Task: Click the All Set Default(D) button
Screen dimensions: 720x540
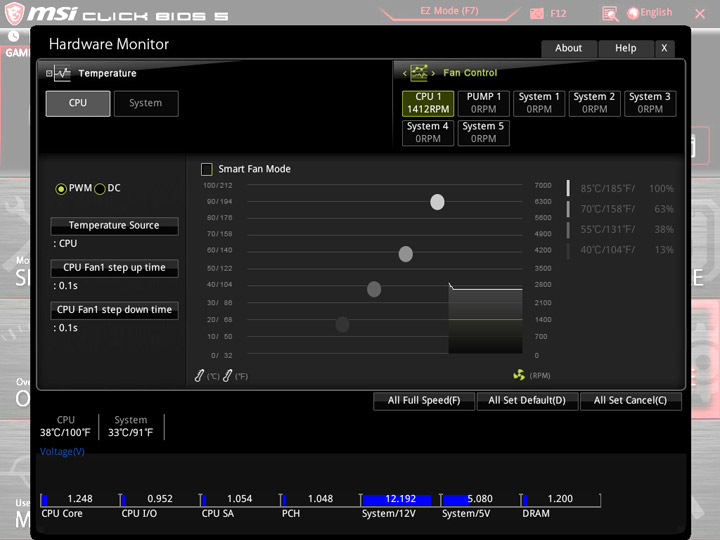Action: point(527,400)
